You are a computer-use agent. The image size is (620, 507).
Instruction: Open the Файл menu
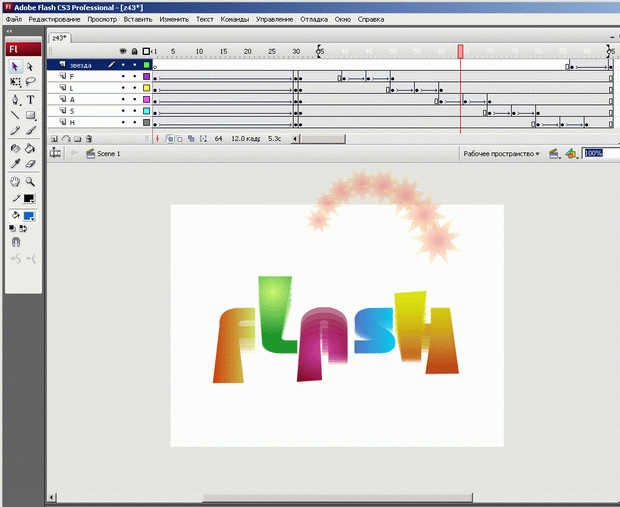point(14,19)
